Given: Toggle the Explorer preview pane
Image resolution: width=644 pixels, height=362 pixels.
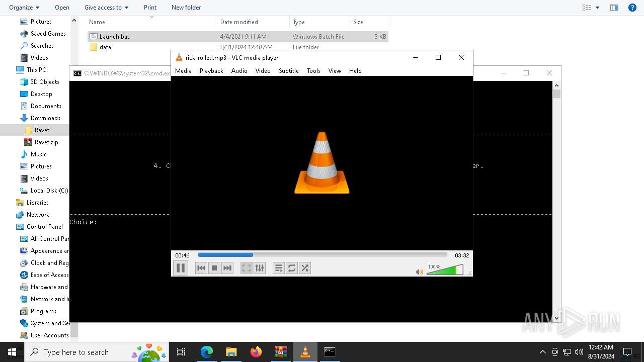Looking at the screenshot, I should pos(614,8).
